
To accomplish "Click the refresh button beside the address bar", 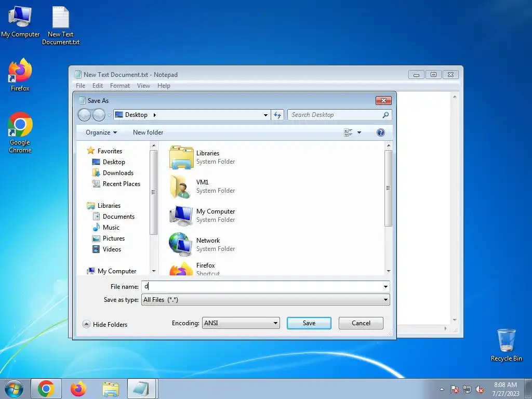I will pos(277,115).
